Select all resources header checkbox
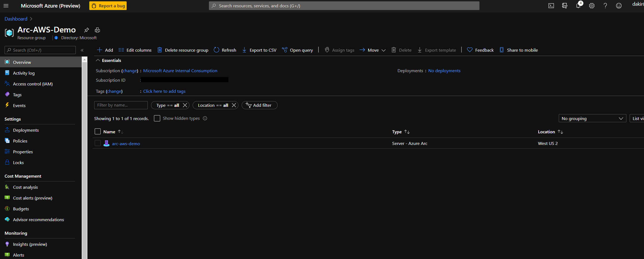 (98, 131)
